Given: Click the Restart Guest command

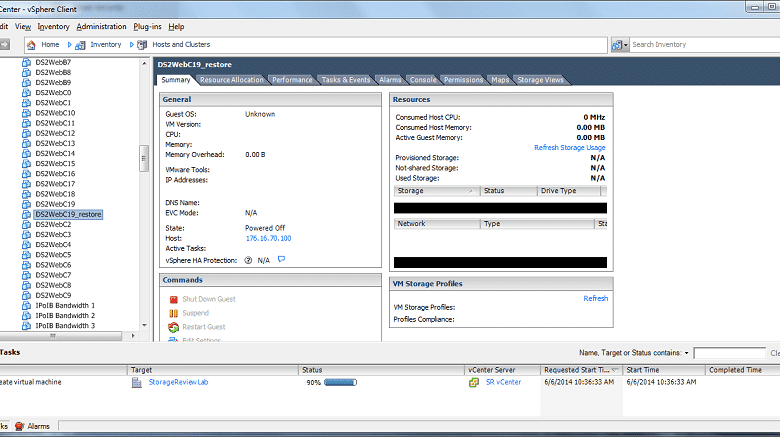Looking at the screenshot, I should tap(203, 327).
